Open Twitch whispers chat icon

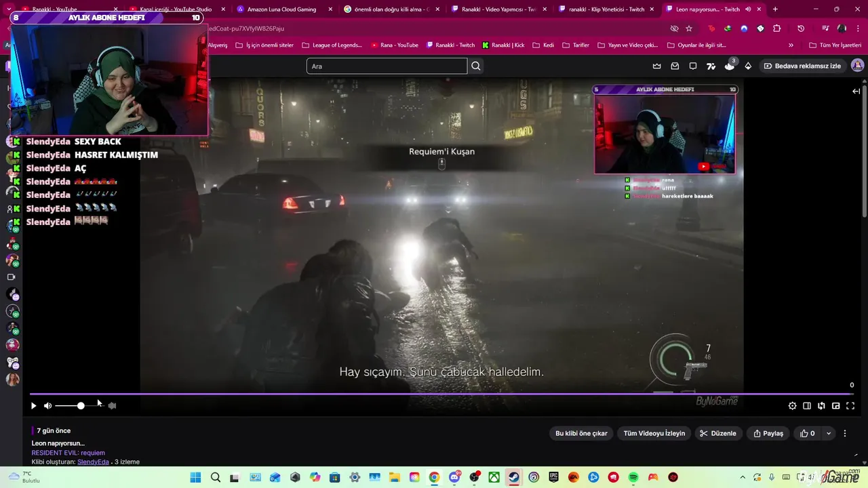pyautogui.click(x=693, y=66)
